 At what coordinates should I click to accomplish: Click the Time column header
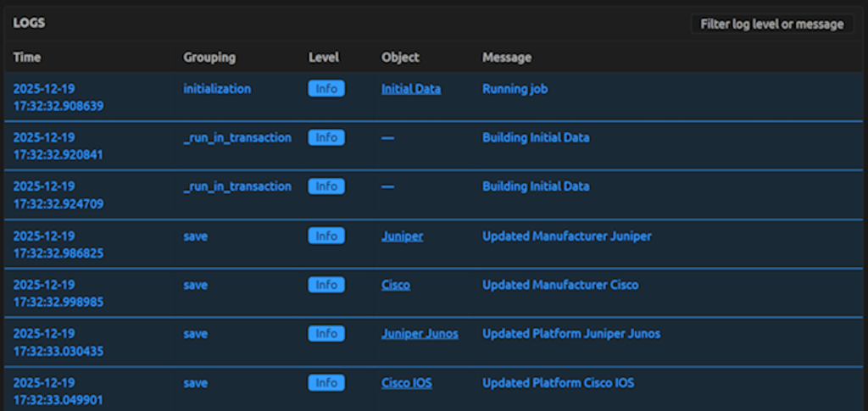[x=27, y=58]
